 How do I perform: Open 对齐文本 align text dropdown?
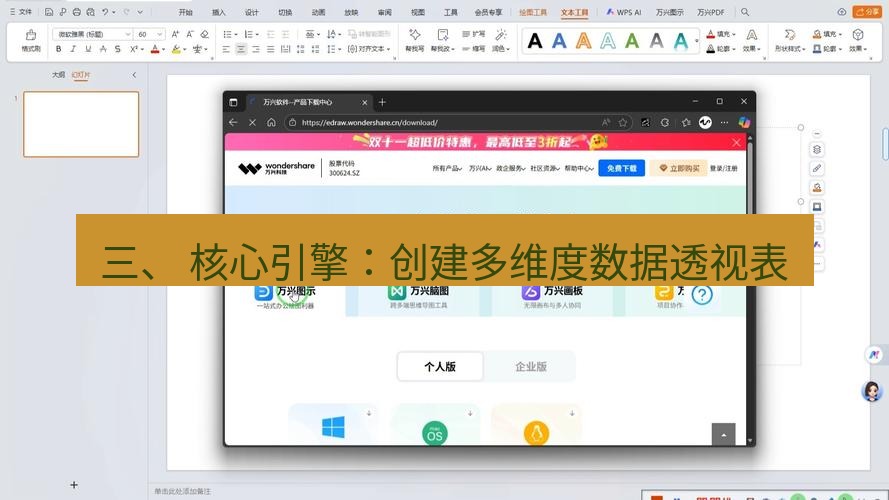tap(369, 49)
